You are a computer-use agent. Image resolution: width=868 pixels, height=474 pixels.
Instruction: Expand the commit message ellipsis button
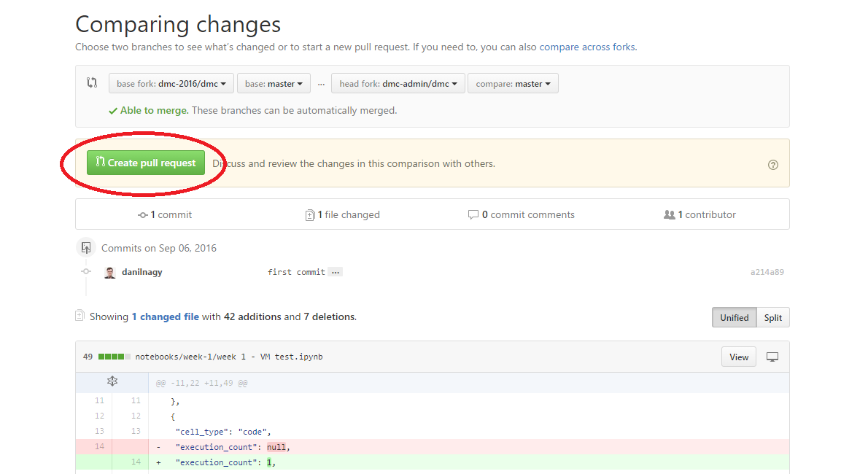click(336, 272)
